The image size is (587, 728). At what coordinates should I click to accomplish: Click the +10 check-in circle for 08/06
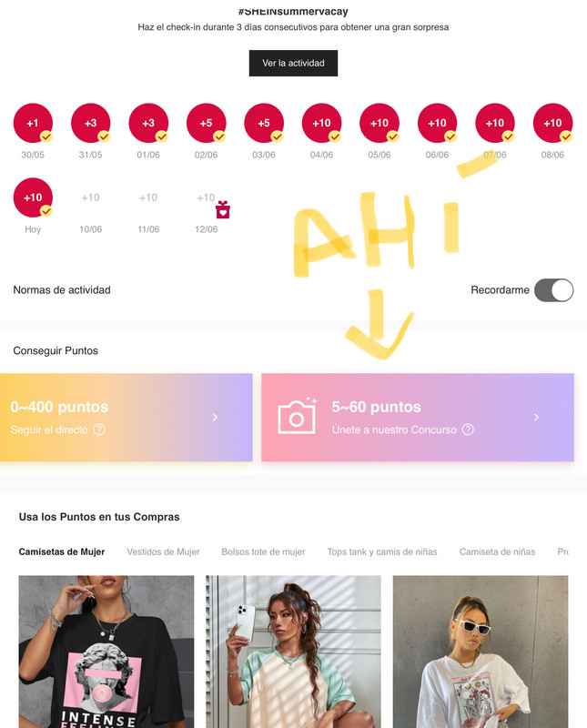coord(552,123)
